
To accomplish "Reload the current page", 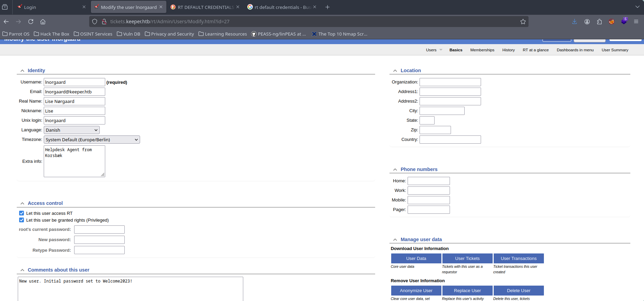I will point(31,22).
